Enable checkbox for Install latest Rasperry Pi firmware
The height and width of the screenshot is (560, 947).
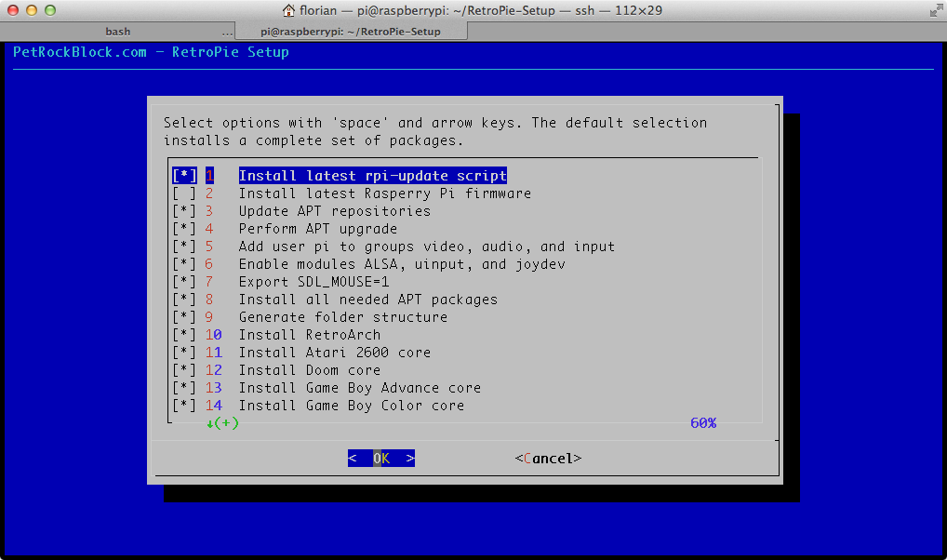tap(184, 193)
